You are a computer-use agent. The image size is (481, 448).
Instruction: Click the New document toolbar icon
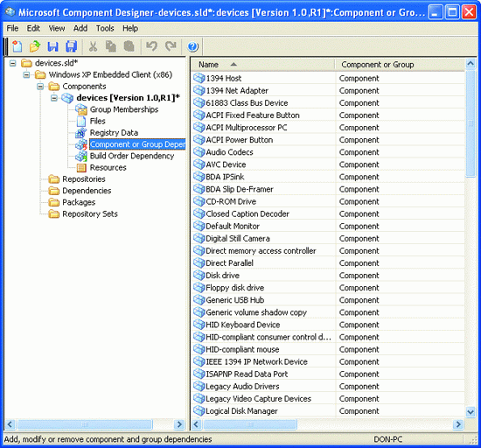pos(17,46)
